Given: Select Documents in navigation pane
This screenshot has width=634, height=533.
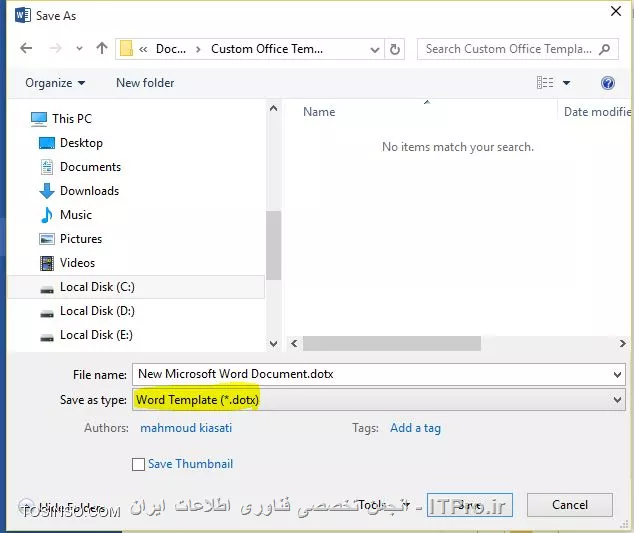Looking at the screenshot, I should (80, 167).
